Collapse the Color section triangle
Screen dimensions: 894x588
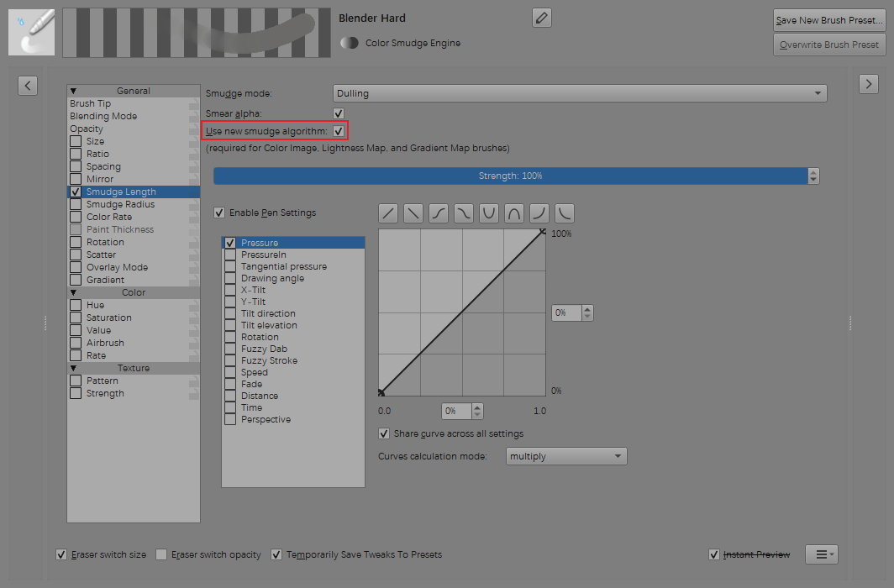pos(74,293)
